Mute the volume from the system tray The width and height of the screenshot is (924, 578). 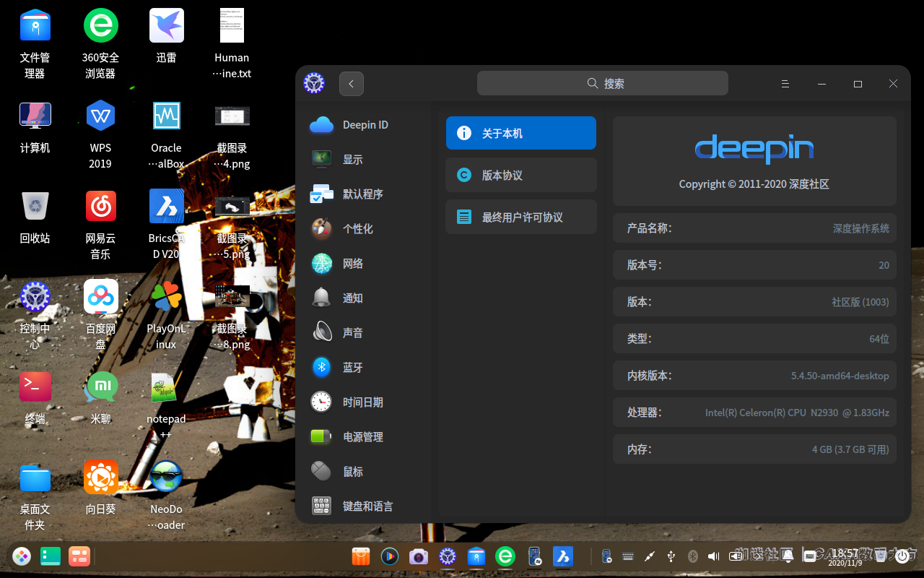click(714, 556)
